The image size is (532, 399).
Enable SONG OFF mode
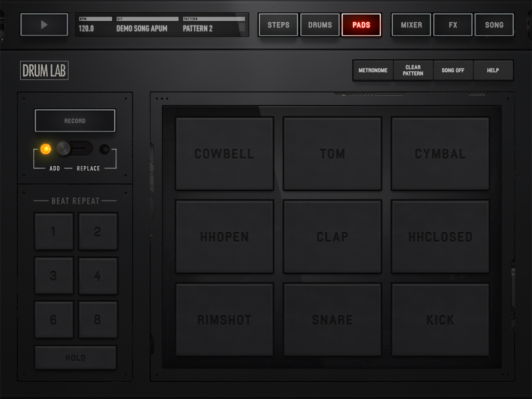(453, 70)
